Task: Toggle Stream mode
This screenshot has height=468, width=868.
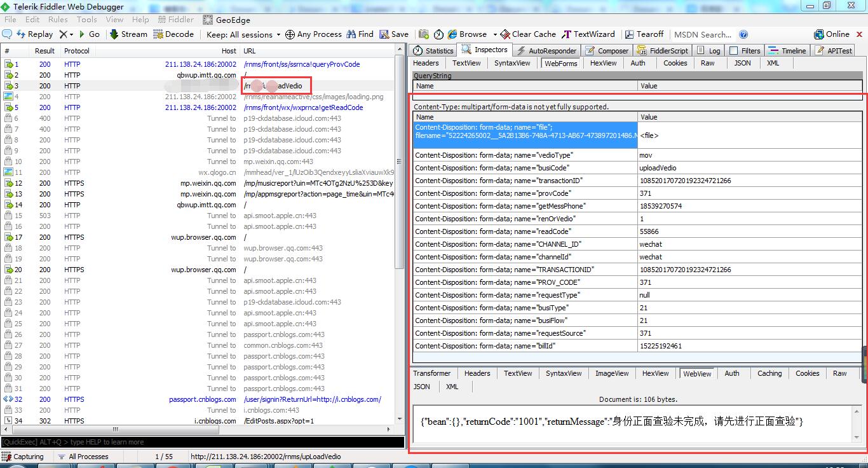Action: pyautogui.click(x=128, y=34)
